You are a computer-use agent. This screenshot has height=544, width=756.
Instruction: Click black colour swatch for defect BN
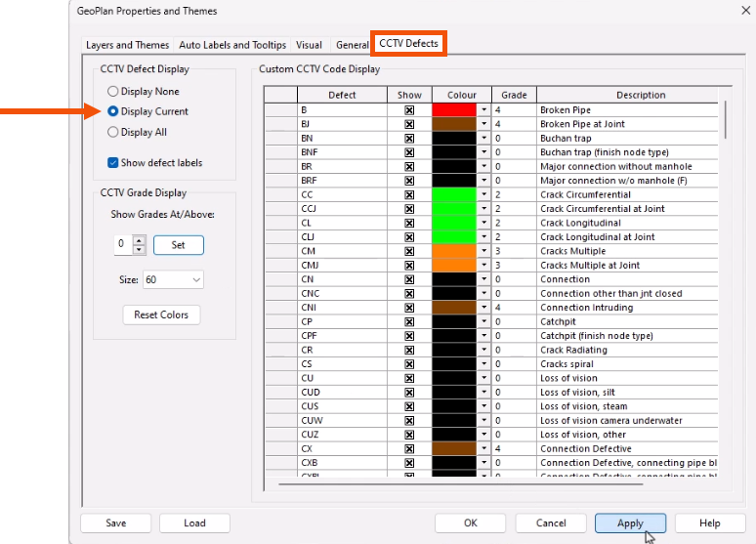coord(454,138)
